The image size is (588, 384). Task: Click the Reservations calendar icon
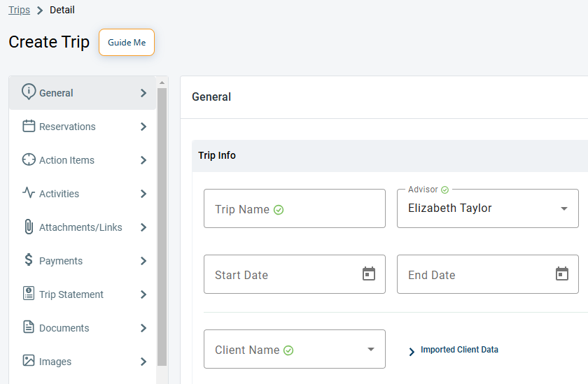29,126
